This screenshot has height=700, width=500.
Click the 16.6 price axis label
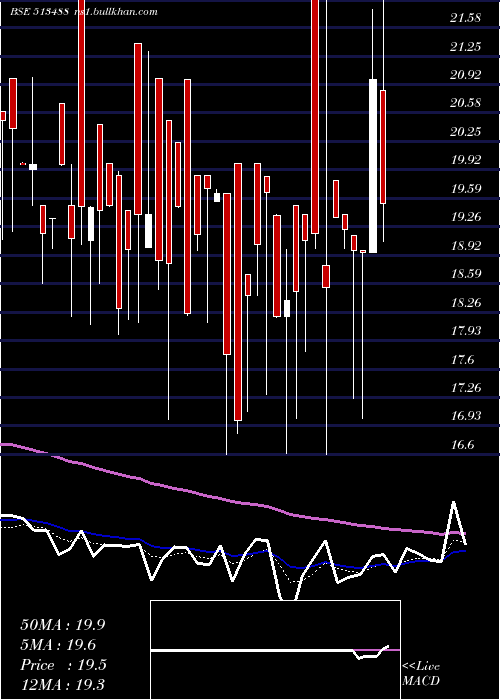tap(462, 445)
